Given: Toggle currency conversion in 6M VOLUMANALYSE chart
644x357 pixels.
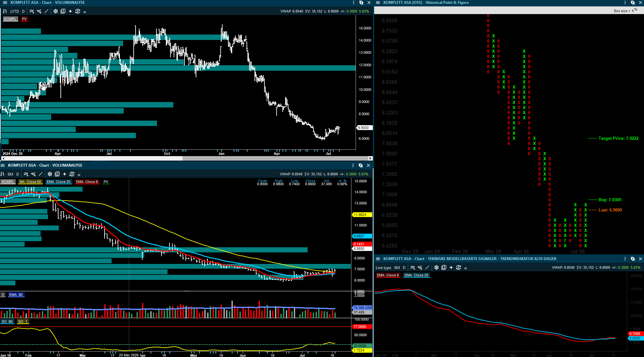Looking at the screenshot, I should 72,174.
